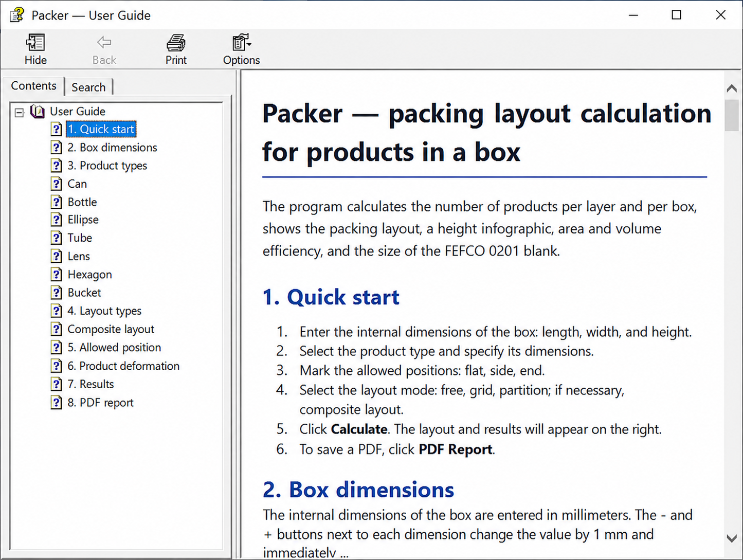Open the '5. Allowed position' topic
743x560 pixels.
point(114,348)
